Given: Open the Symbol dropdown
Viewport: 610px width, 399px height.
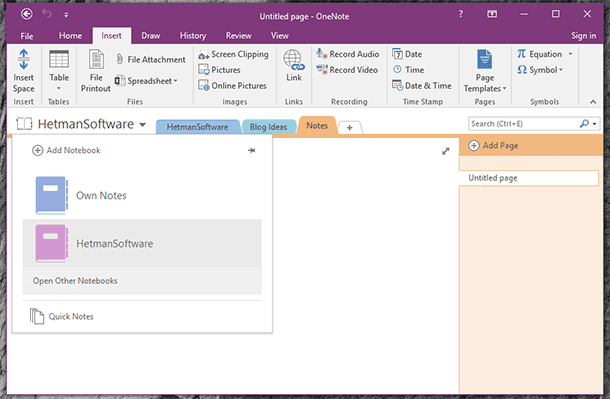Looking at the screenshot, I should point(540,70).
